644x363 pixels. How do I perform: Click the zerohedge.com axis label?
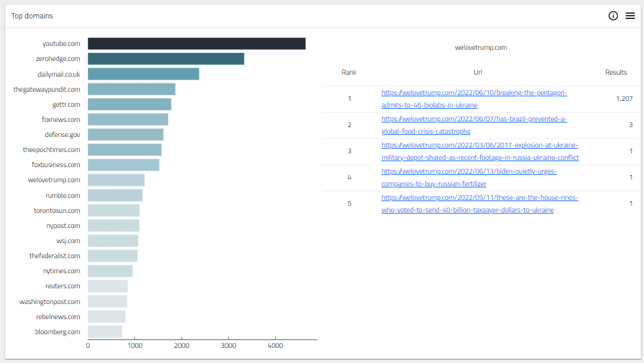58,59
